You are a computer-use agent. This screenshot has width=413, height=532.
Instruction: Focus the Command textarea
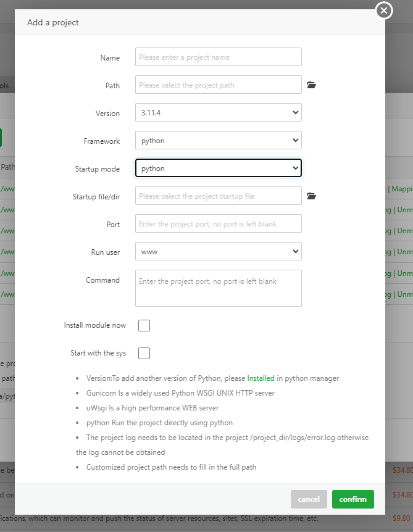218,288
